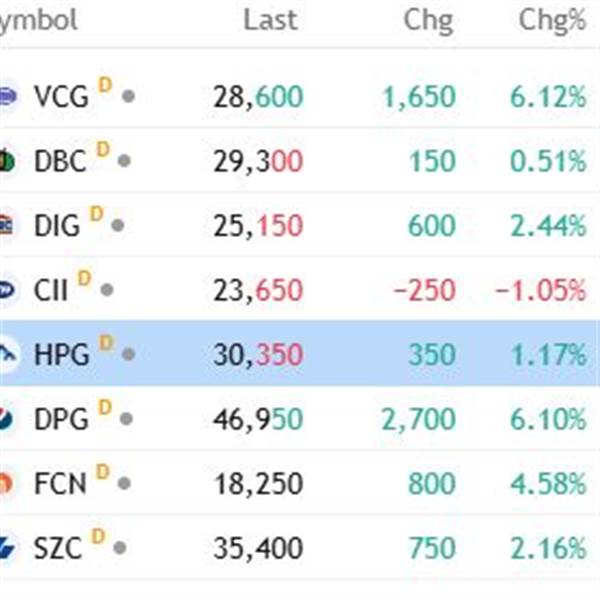Click the gray market status dot beside DPG

(x=127, y=419)
